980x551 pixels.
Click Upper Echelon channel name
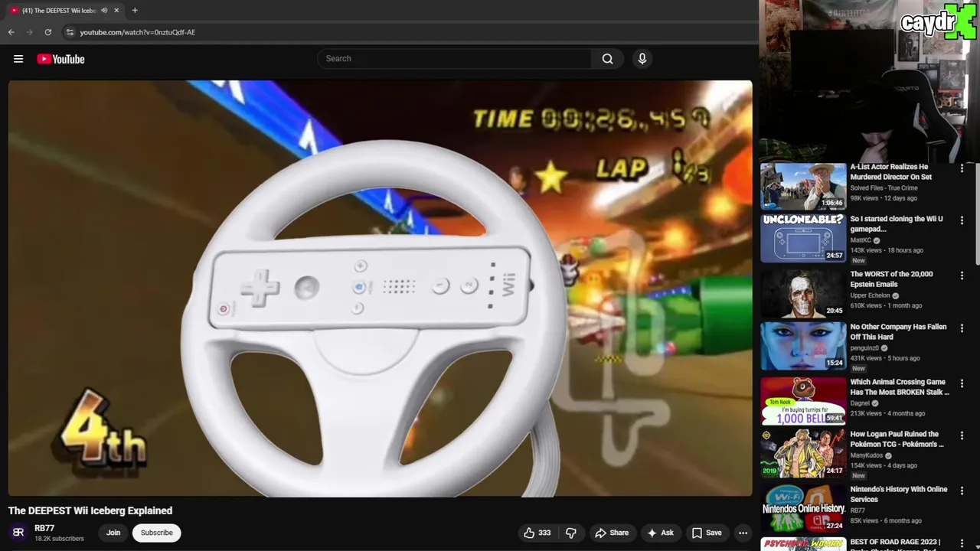pos(870,295)
